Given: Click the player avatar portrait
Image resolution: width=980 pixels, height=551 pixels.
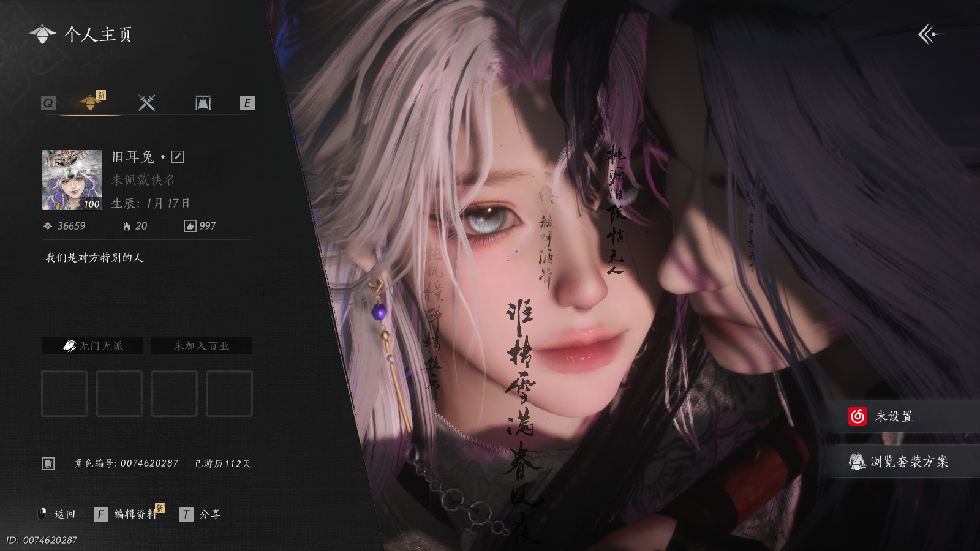Looking at the screenshot, I should [72, 180].
